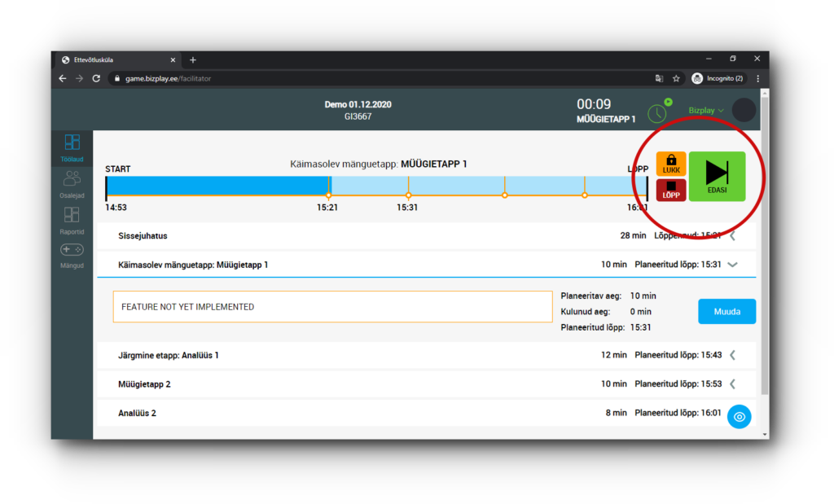Screen dimensions: 834x504
Task: Open the Raportid reports section
Action: coord(72,220)
